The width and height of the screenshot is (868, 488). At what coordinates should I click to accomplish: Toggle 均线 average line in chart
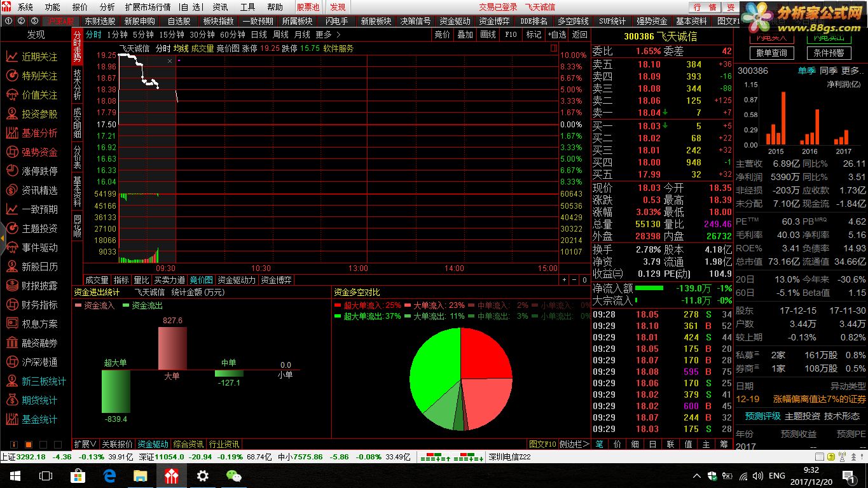pos(181,48)
